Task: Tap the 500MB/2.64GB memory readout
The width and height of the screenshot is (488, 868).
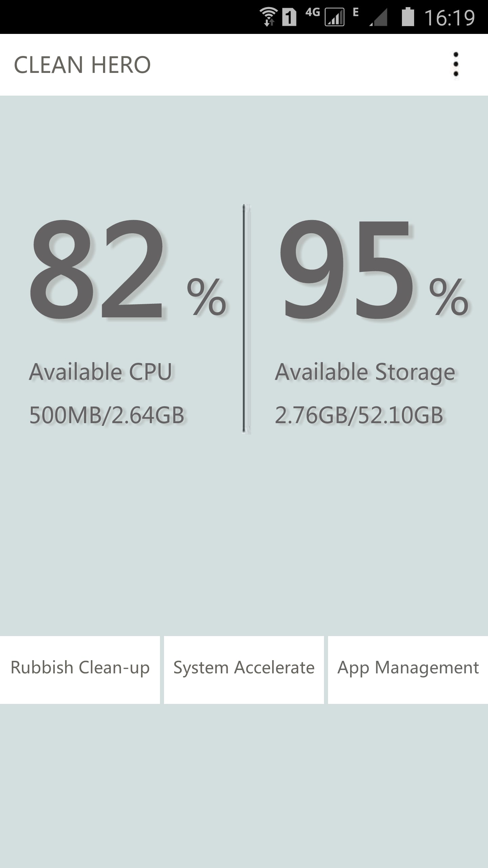Action: point(107,415)
